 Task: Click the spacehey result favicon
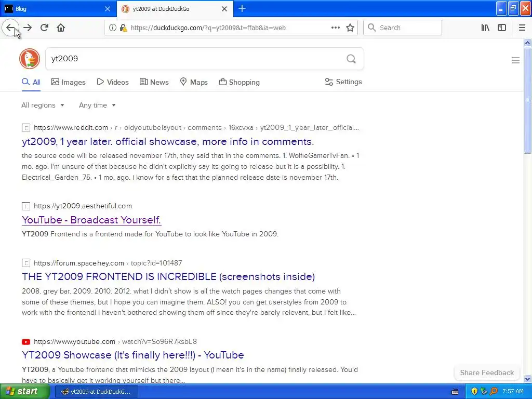pyautogui.click(x=26, y=263)
